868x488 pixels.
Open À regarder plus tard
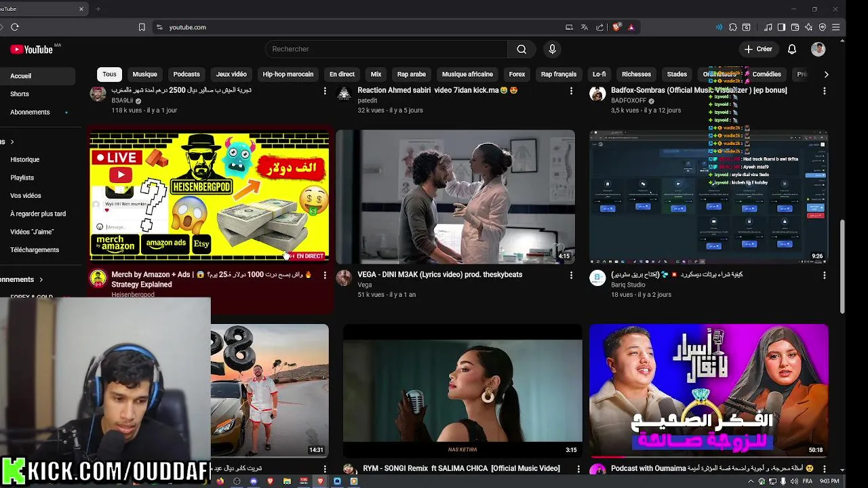[38, 213]
